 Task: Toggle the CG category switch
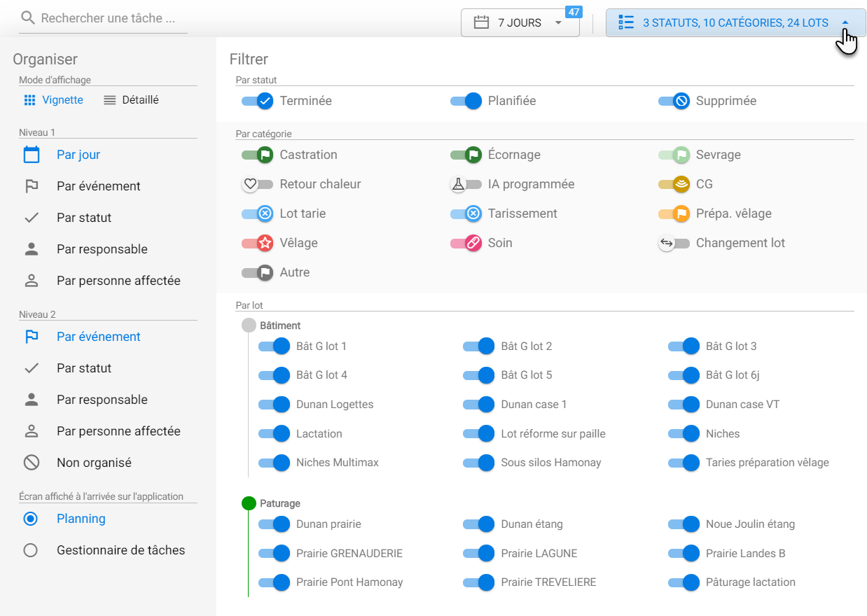(x=674, y=184)
